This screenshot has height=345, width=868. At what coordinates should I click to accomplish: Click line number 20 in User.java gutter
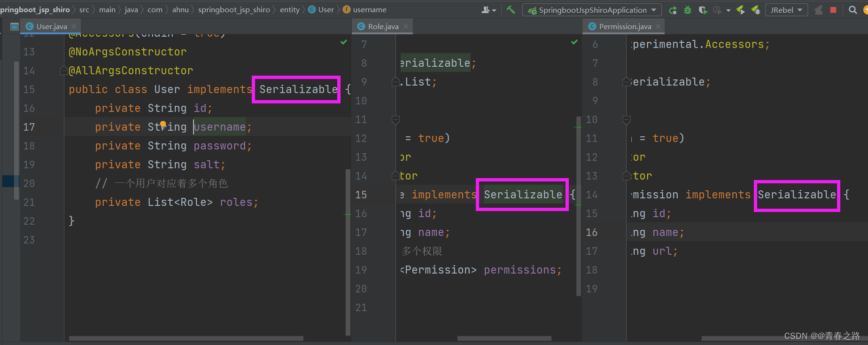coord(29,183)
